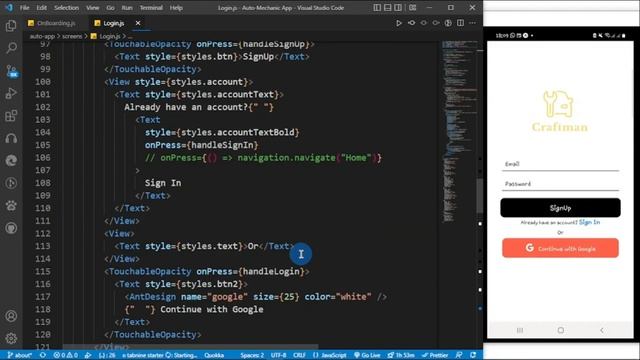This screenshot has height=360, width=640.
Task: Tap the Sign In link on phone
Action: point(589,222)
